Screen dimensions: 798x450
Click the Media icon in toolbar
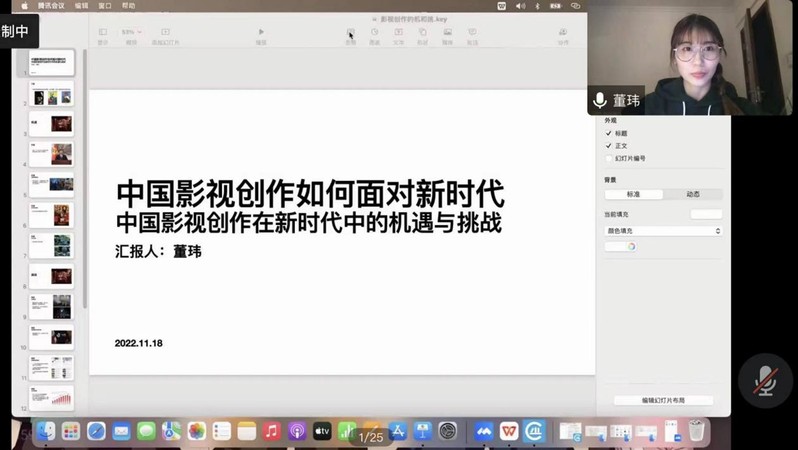(448, 33)
